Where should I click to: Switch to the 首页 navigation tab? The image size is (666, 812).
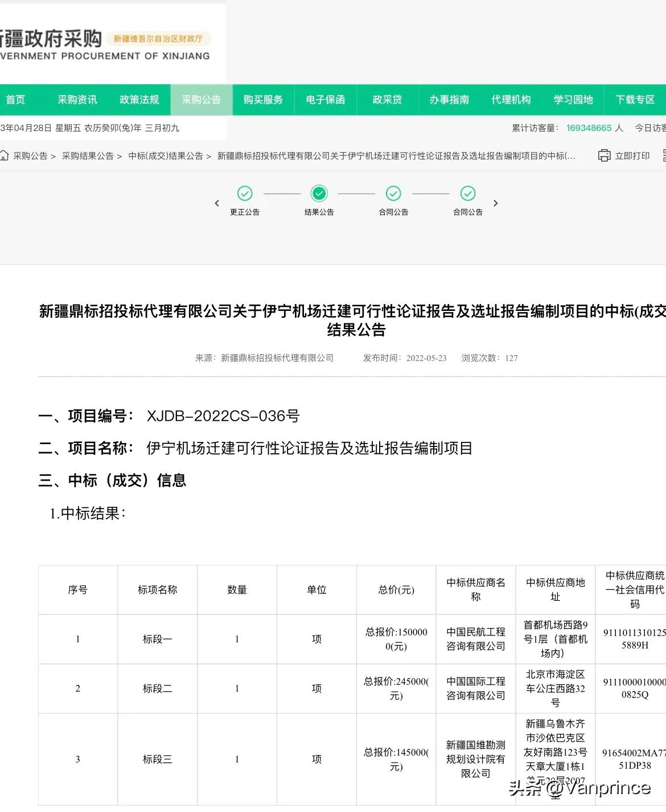15,100
